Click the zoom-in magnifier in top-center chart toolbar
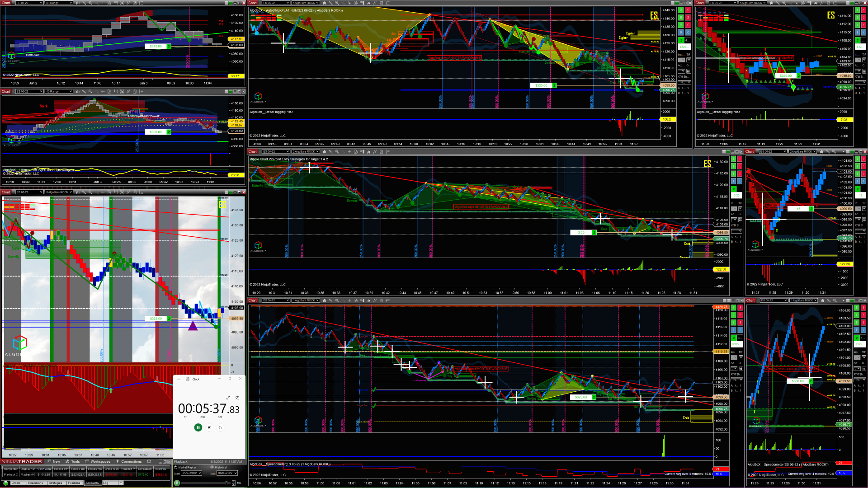This screenshot has width=868, height=488. pyautogui.click(x=337, y=3)
